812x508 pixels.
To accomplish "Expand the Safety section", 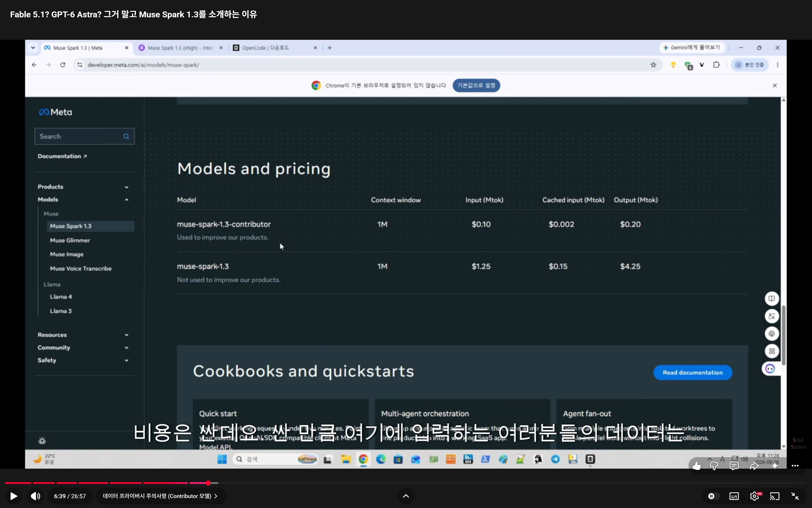I will 83,360.
